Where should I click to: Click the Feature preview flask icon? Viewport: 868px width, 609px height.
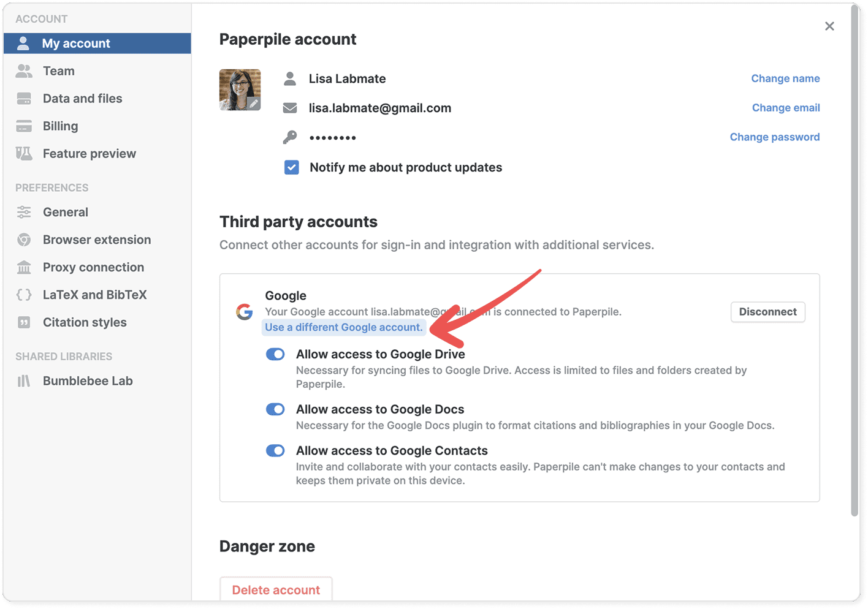24,154
